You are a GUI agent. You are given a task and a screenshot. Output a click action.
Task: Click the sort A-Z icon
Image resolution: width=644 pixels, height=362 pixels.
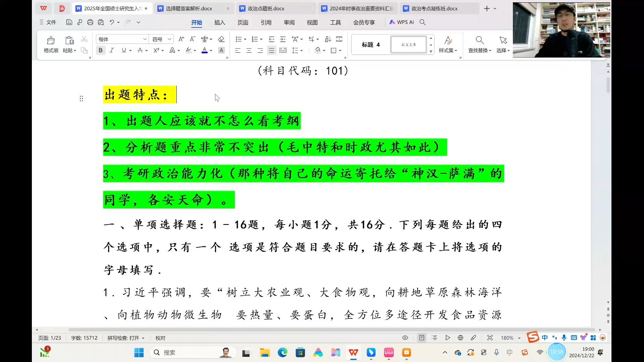tap(328, 39)
